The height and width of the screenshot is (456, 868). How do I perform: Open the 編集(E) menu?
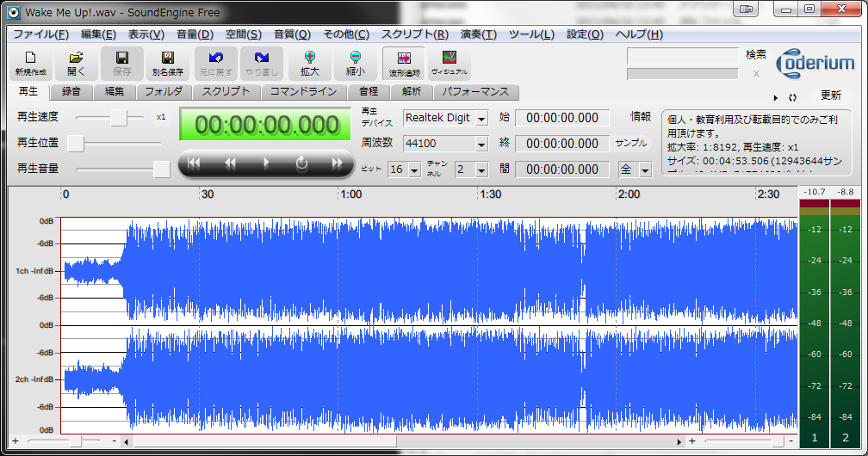pyautogui.click(x=98, y=34)
